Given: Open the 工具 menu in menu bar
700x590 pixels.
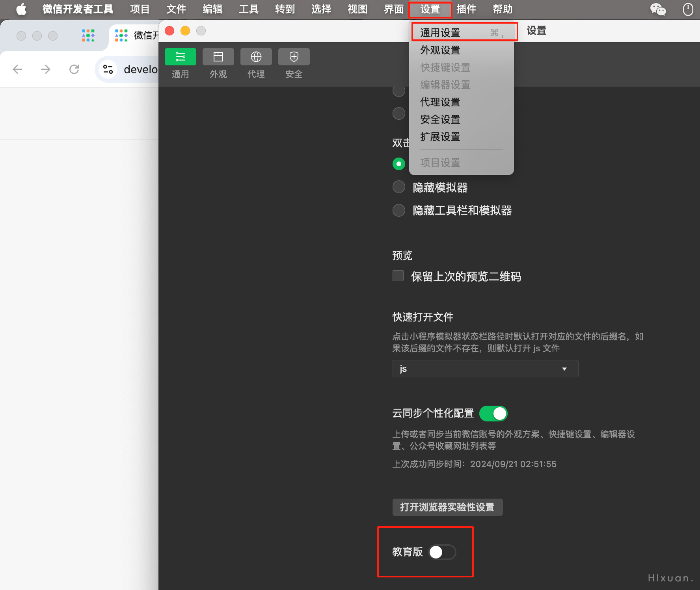Looking at the screenshot, I should tap(249, 9).
